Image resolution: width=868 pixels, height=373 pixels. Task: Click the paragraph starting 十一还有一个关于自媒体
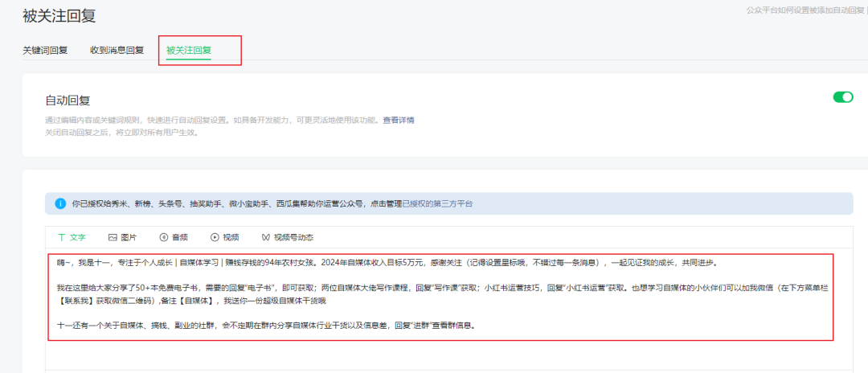pos(266,326)
